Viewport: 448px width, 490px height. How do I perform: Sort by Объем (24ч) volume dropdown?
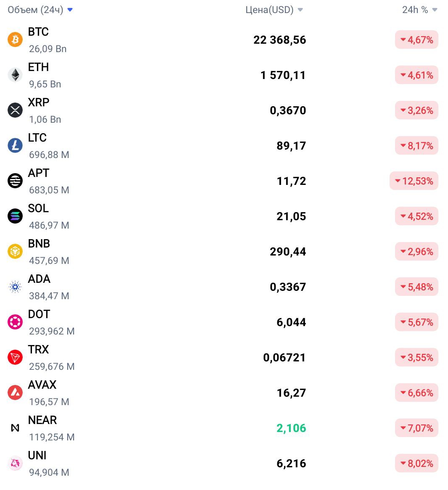tap(40, 10)
